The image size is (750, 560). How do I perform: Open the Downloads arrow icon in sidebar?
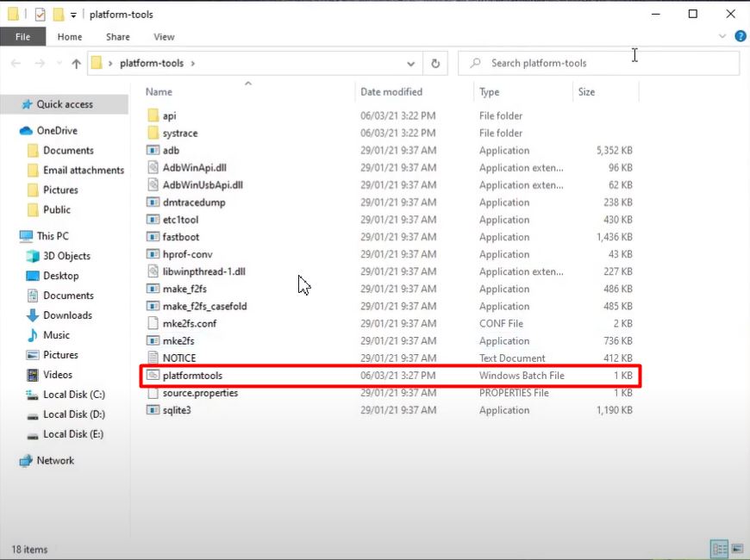pos(33,315)
